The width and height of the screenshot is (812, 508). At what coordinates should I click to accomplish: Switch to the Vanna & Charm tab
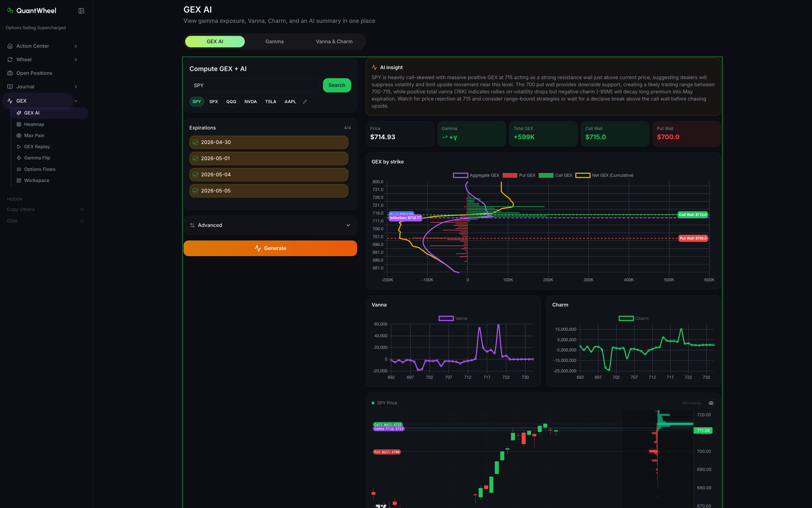(x=334, y=41)
